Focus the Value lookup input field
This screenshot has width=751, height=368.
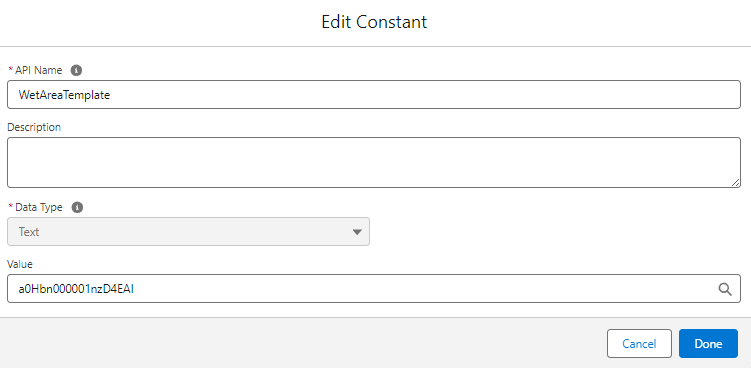coord(374,288)
